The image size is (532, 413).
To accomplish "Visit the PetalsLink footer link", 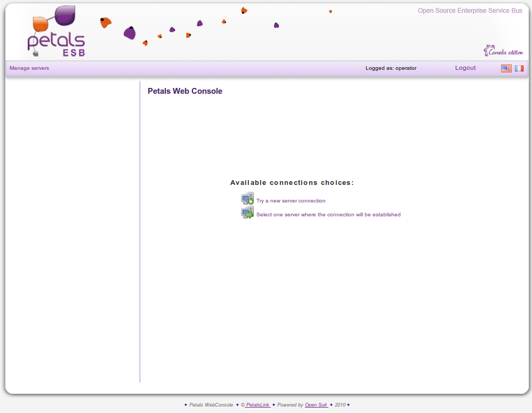I will point(257,405).
